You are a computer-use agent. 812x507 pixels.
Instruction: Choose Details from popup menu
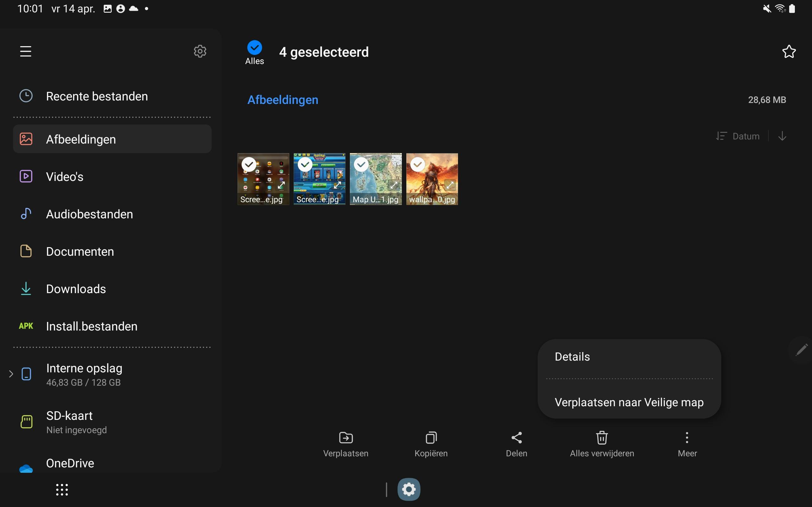(572, 357)
